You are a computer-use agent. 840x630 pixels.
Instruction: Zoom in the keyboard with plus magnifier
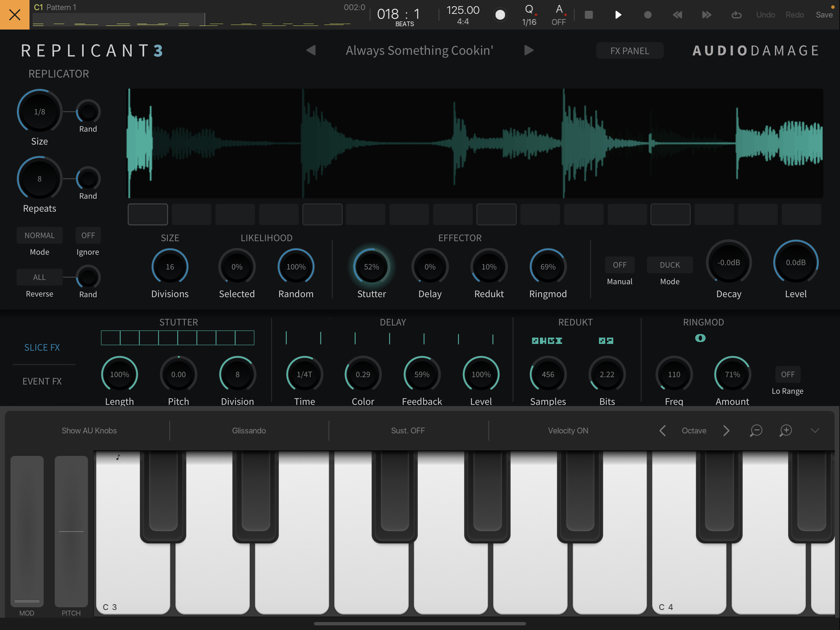click(785, 431)
